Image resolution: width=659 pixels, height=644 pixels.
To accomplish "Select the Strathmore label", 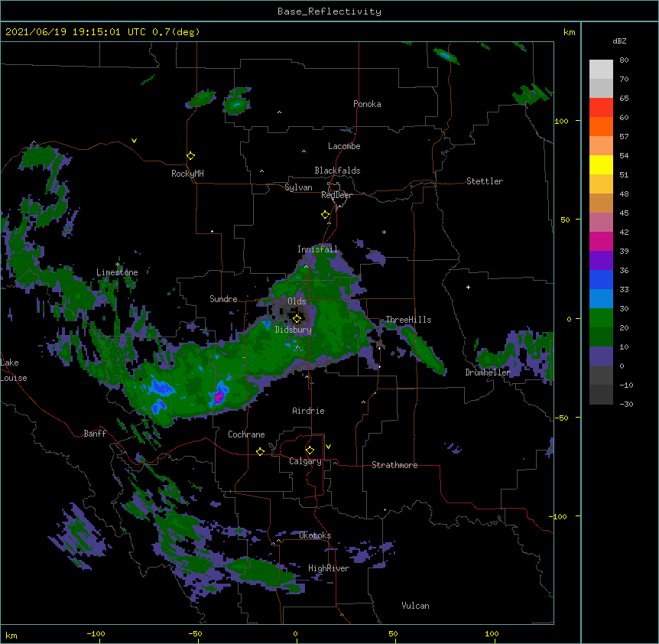I will click(394, 465).
